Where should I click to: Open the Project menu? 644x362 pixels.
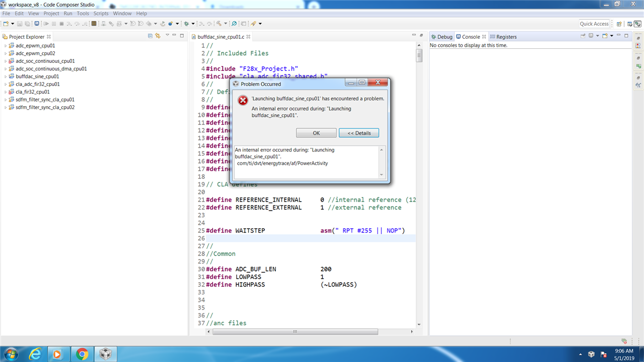(x=51, y=13)
